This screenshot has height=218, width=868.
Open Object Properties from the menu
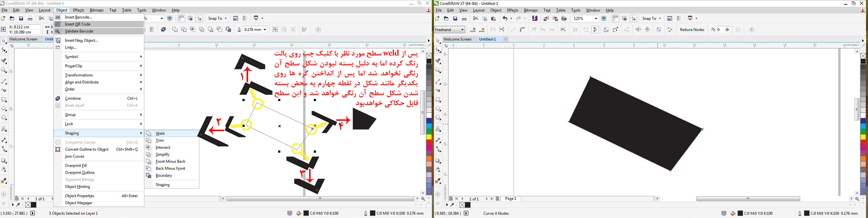99,196
